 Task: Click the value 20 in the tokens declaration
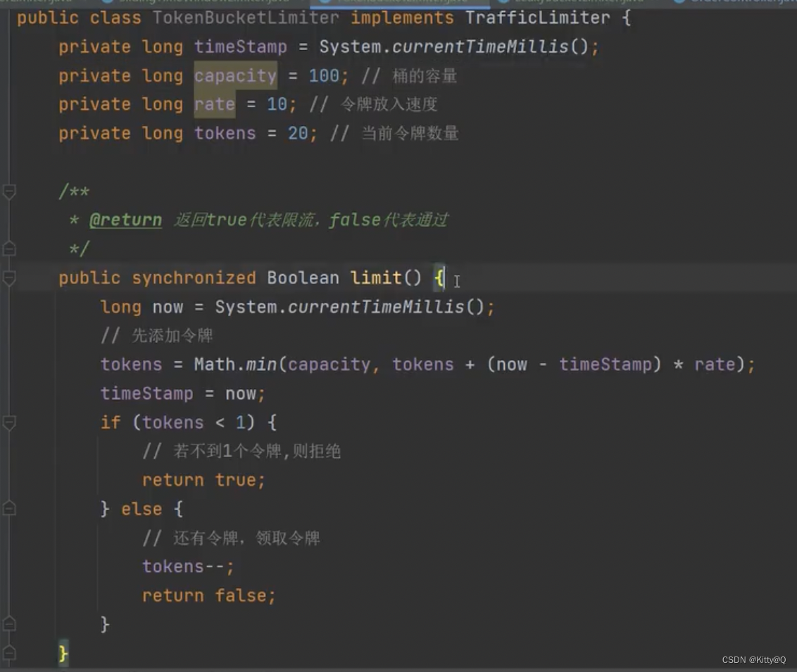pos(298,133)
